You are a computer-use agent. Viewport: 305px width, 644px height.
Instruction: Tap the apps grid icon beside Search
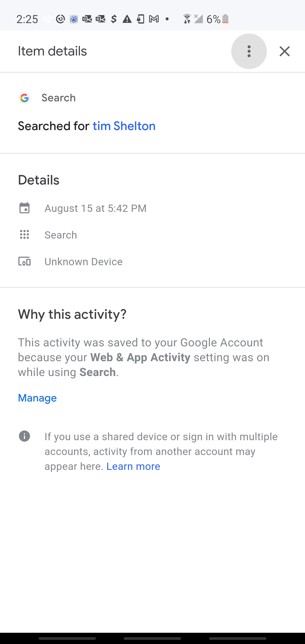[25, 235]
